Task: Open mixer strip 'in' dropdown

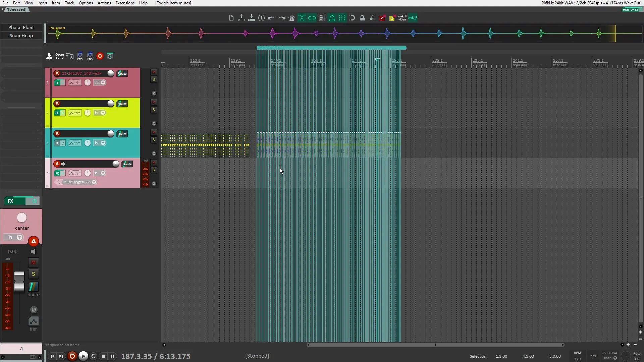Action: click(13, 237)
